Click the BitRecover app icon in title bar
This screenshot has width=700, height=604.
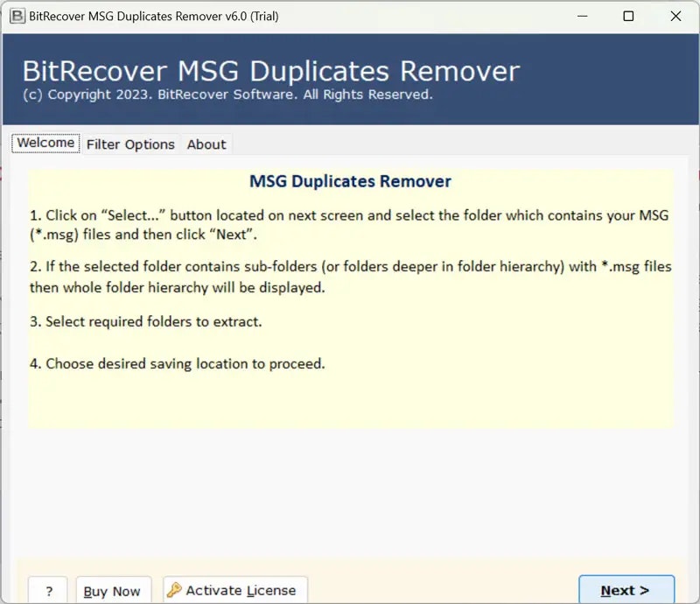17,16
